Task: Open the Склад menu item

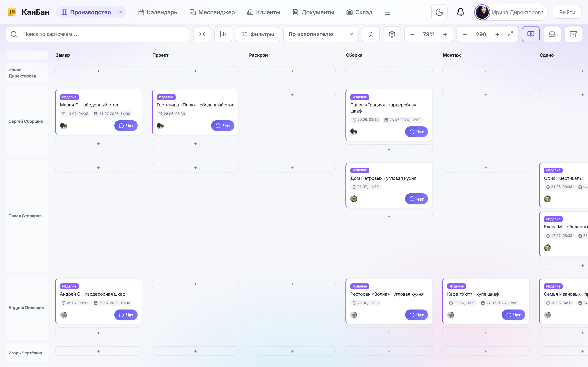Action: 359,12
